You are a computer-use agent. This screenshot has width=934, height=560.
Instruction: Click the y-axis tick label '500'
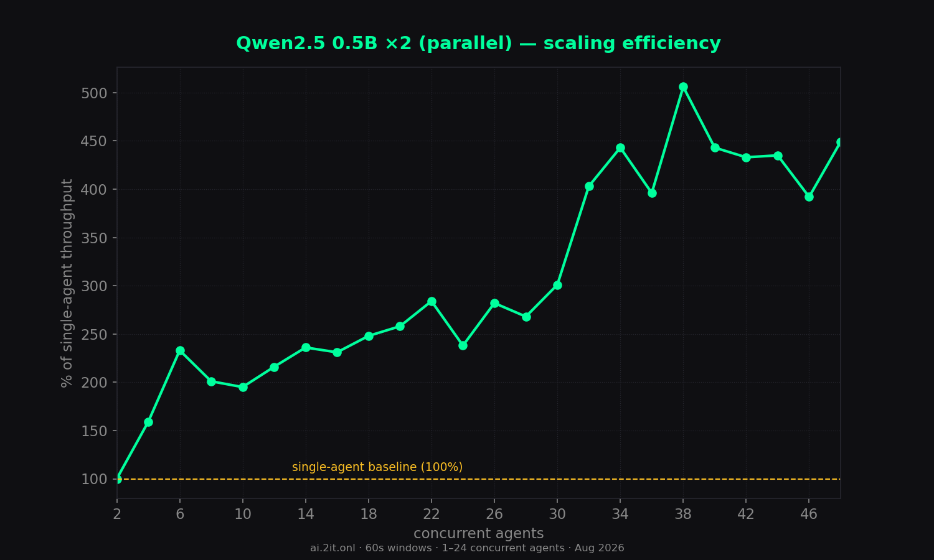tap(94, 93)
